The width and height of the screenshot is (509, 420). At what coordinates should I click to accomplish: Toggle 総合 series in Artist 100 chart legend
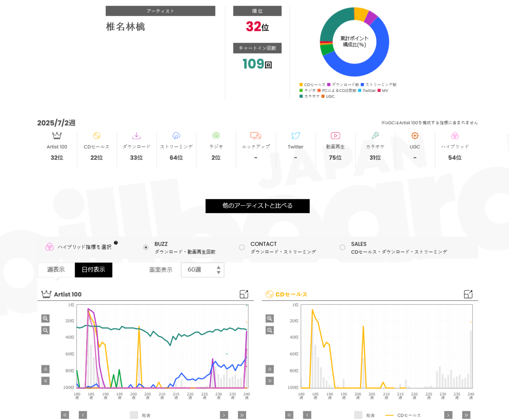click(140, 415)
